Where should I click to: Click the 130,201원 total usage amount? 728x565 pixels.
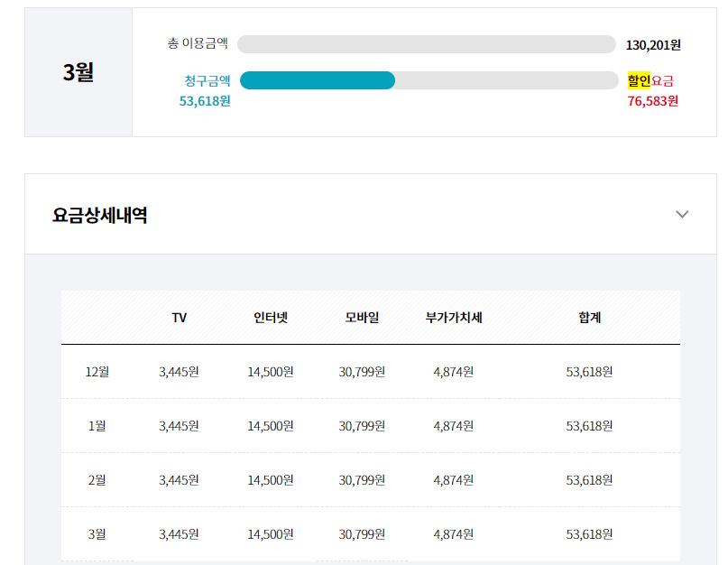[653, 44]
